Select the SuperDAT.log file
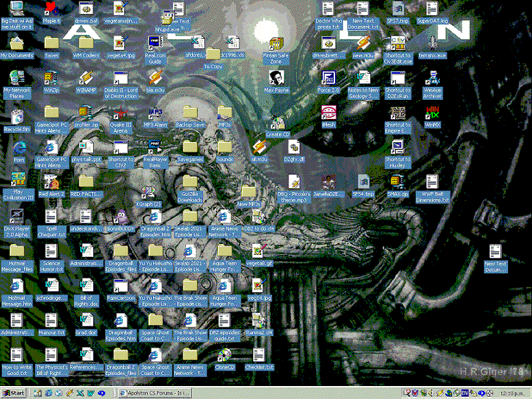The height and width of the screenshot is (399, 532). 432,10
